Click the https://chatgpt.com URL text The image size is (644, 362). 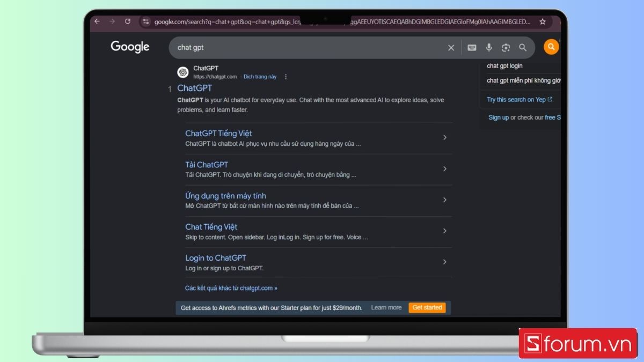(x=215, y=77)
